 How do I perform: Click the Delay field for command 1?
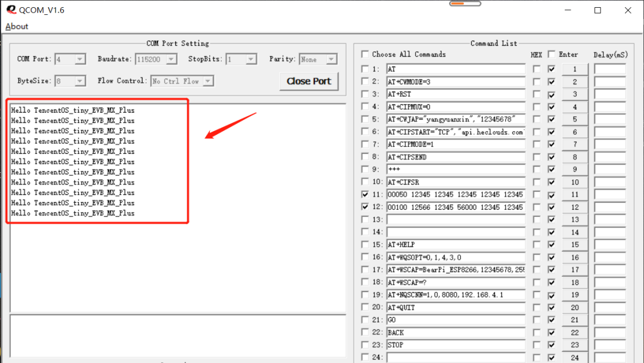(x=610, y=69)
